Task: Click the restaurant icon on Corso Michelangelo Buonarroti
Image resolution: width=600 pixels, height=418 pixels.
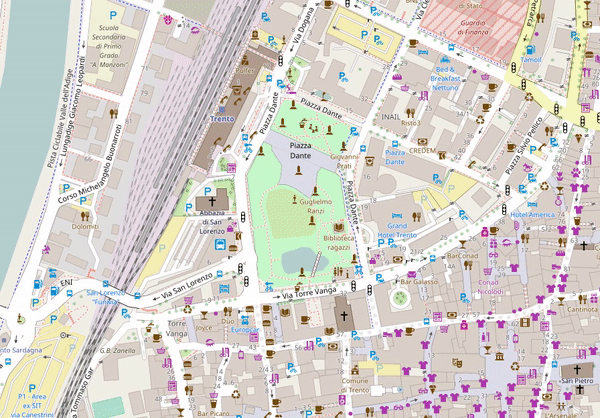Action: pyautogui.click(x=85, y=213)
